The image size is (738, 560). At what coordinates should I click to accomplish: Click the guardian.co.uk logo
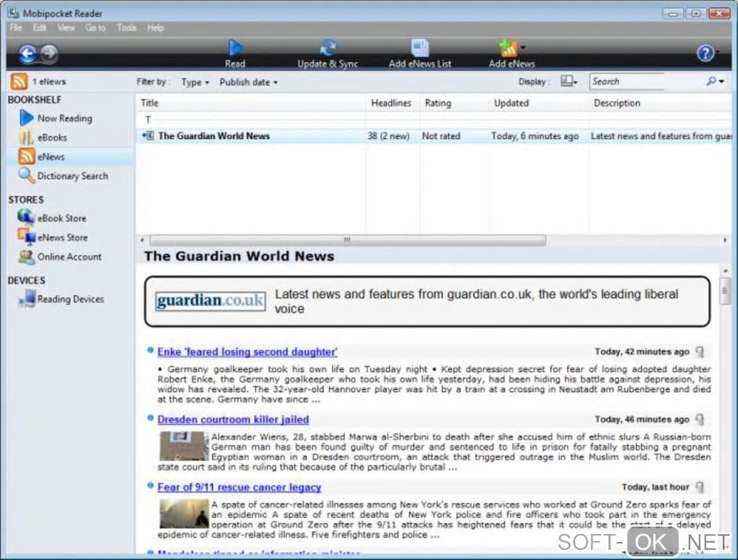tap(211, 301)
